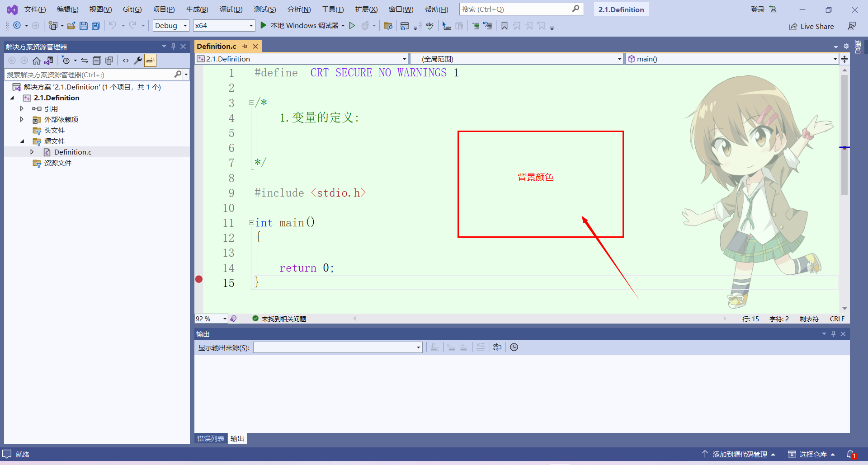Viewport: 868px width, 465px height.
Task: Switch to the 输出 bottom tab
Action: [237, 438]
